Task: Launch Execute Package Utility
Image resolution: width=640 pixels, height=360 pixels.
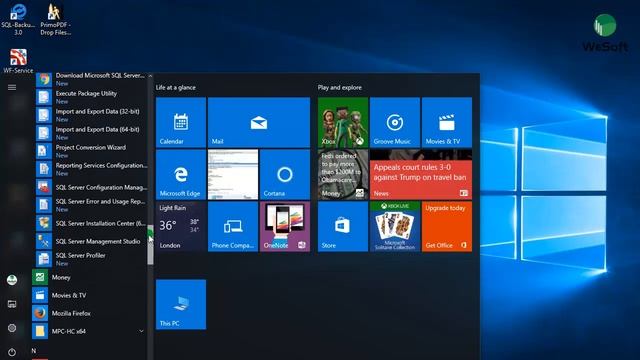Action: click(x=90, y=97)
